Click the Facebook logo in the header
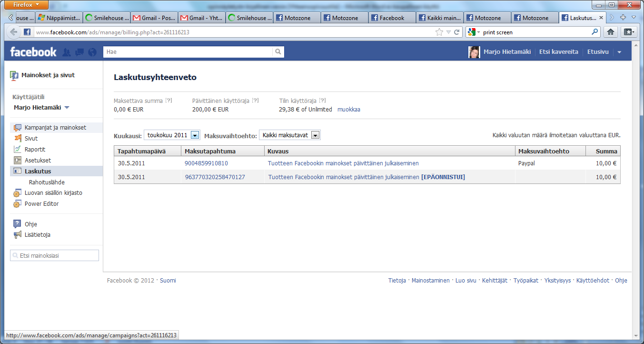 pyautogui.click(x=33, y=52)
